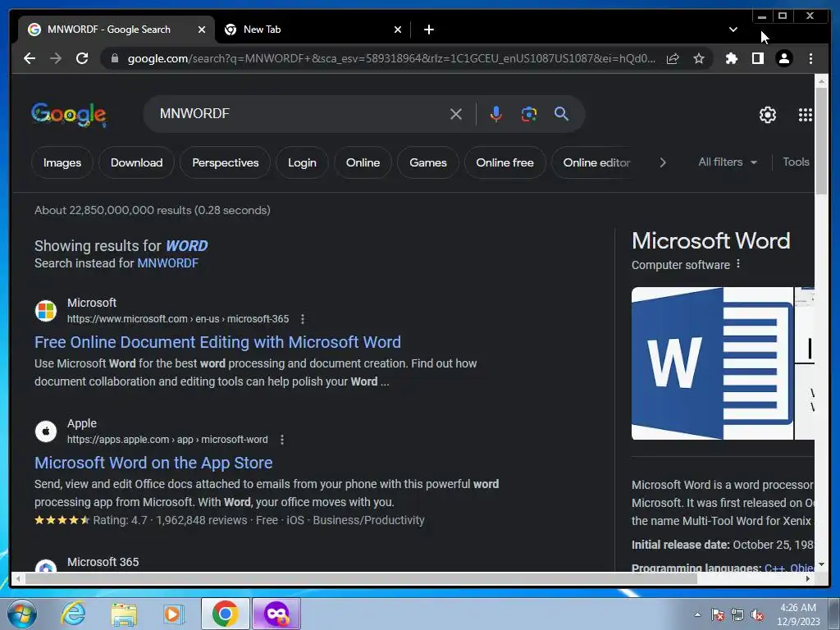
Task: Select the Download filter chip
Action: [137, 162]
